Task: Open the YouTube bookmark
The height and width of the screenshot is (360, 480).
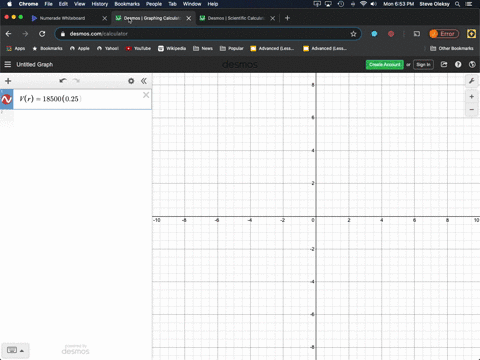Action: pos(138,48)
